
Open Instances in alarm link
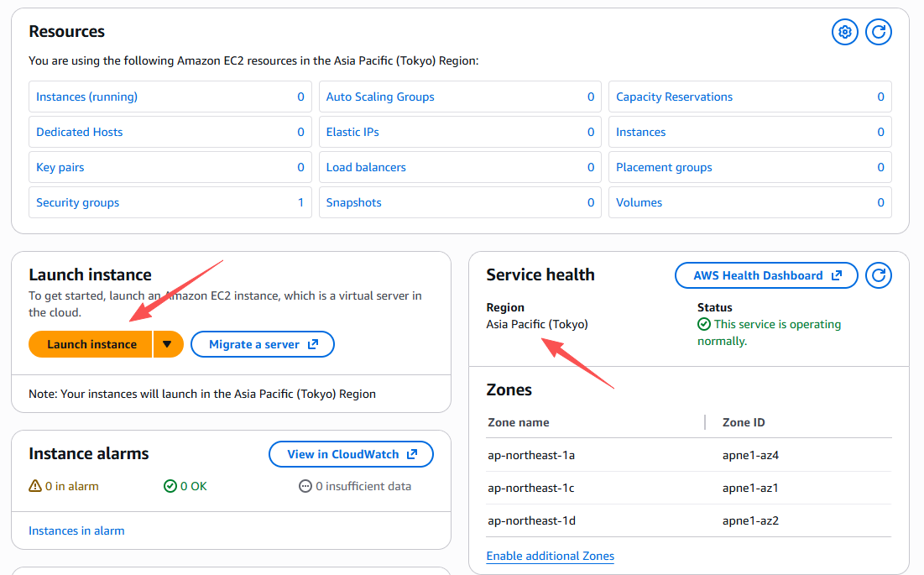76,531
